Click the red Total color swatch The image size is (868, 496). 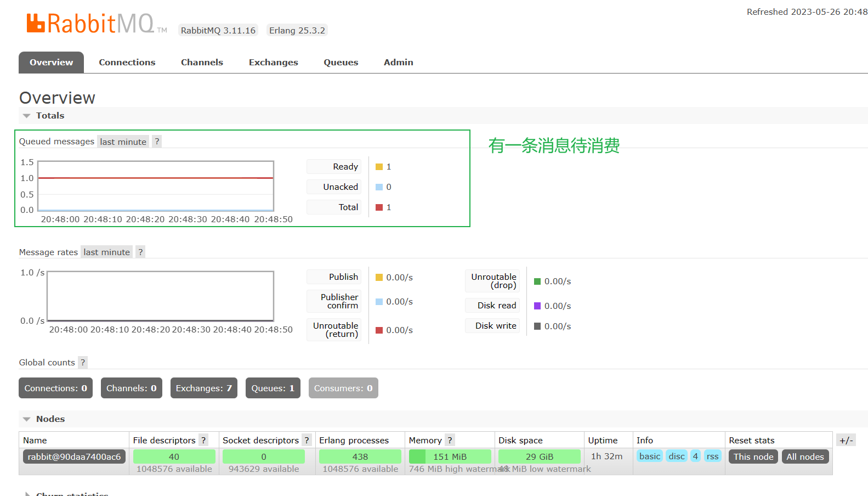(x=379, y=207)
